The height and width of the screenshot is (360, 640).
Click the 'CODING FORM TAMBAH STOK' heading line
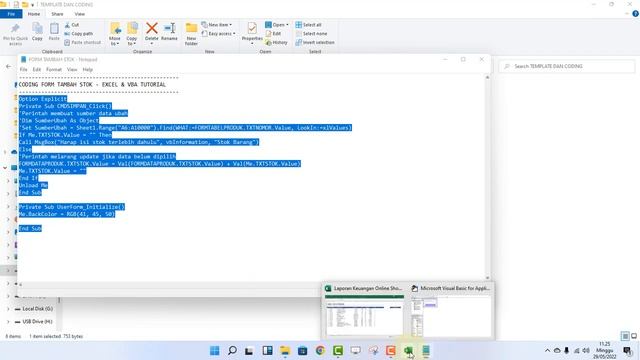(92, 84)
